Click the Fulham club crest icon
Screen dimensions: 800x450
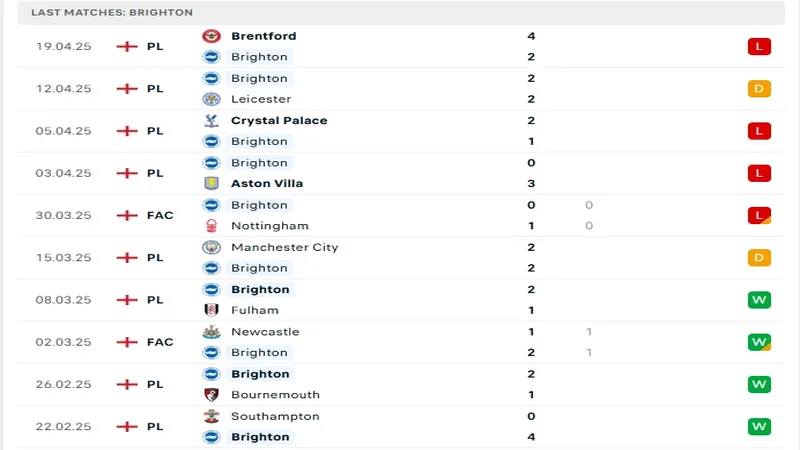211,310
